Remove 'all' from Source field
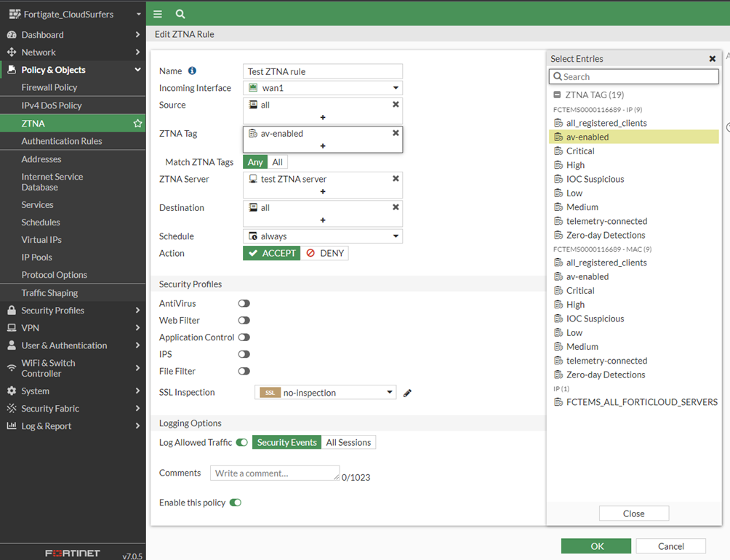Viewport: 730px width, 560px height. (396, 104)
